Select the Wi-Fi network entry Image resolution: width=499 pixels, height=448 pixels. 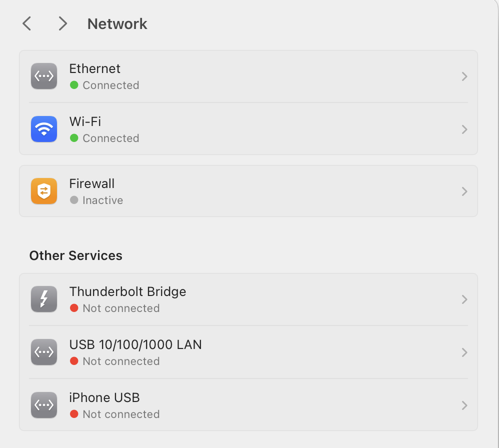pos(248,129)
